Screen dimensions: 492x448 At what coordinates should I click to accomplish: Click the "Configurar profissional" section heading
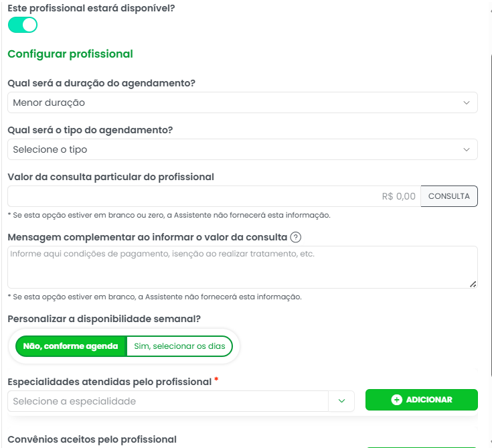point(70,54)
